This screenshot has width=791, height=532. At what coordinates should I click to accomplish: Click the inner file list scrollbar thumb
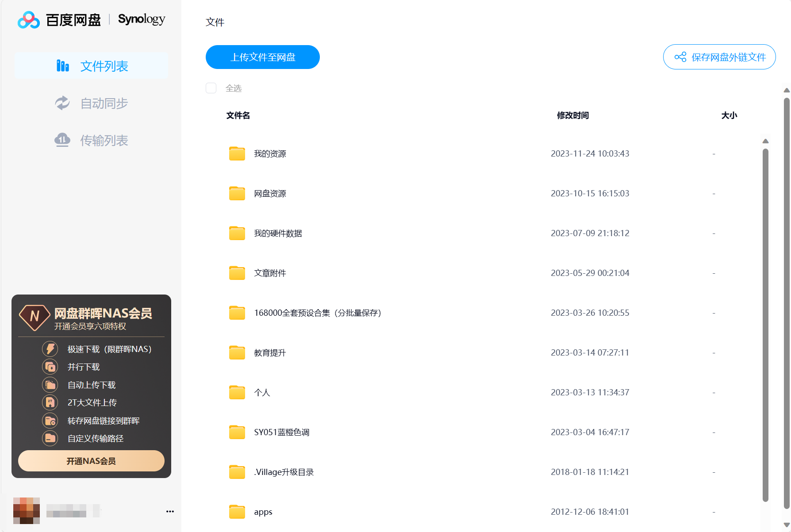pos(765,325)
